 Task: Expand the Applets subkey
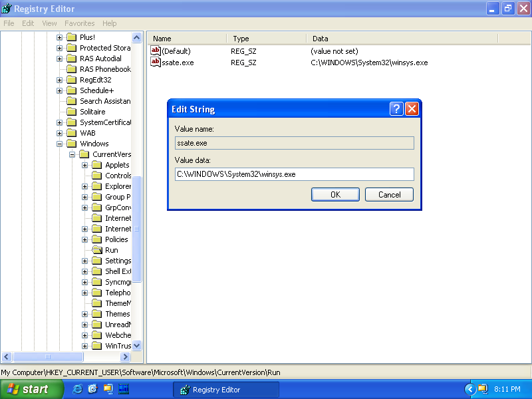point(84,165)
